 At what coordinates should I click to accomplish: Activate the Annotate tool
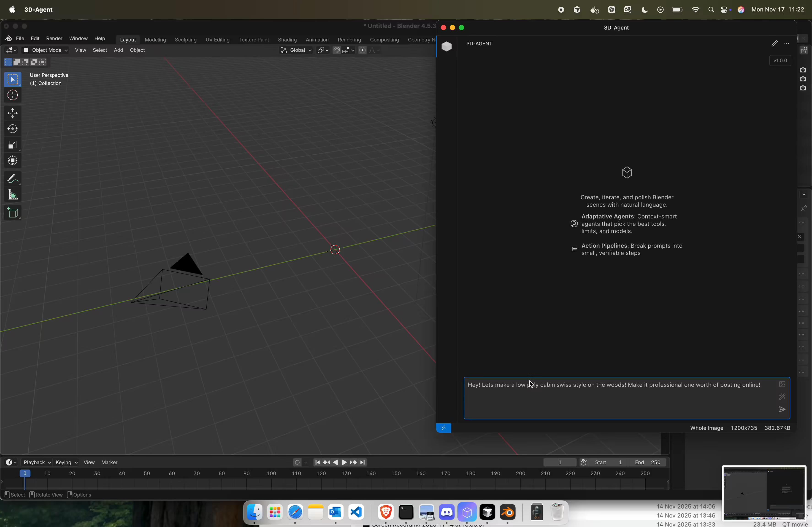(13, 178)
